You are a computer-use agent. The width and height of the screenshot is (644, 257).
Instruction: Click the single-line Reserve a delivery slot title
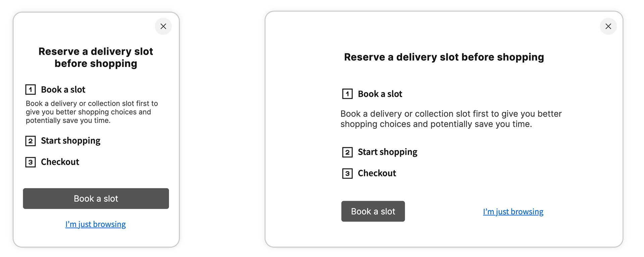click(x=444, y=57)
